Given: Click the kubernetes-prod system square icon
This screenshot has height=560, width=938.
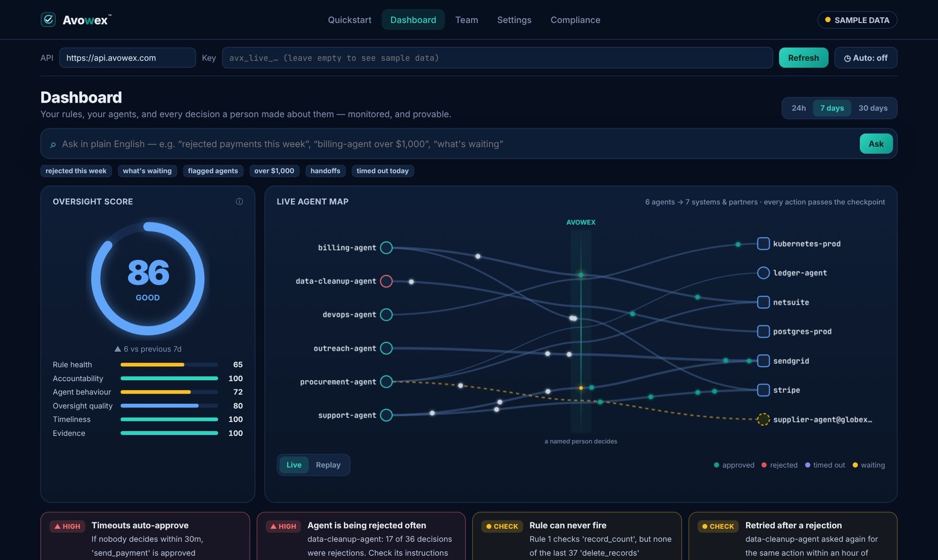Looking at the screenshot, I should click(763, 243).
